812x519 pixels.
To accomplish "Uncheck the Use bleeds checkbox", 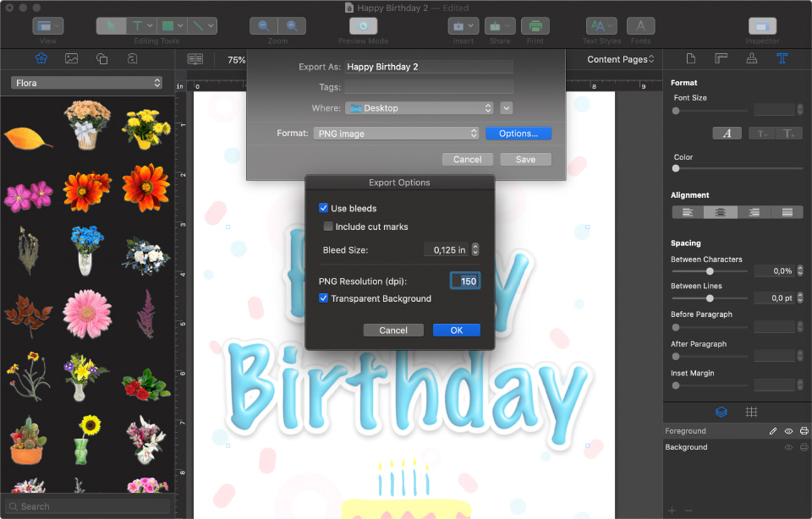I will 324,208.
